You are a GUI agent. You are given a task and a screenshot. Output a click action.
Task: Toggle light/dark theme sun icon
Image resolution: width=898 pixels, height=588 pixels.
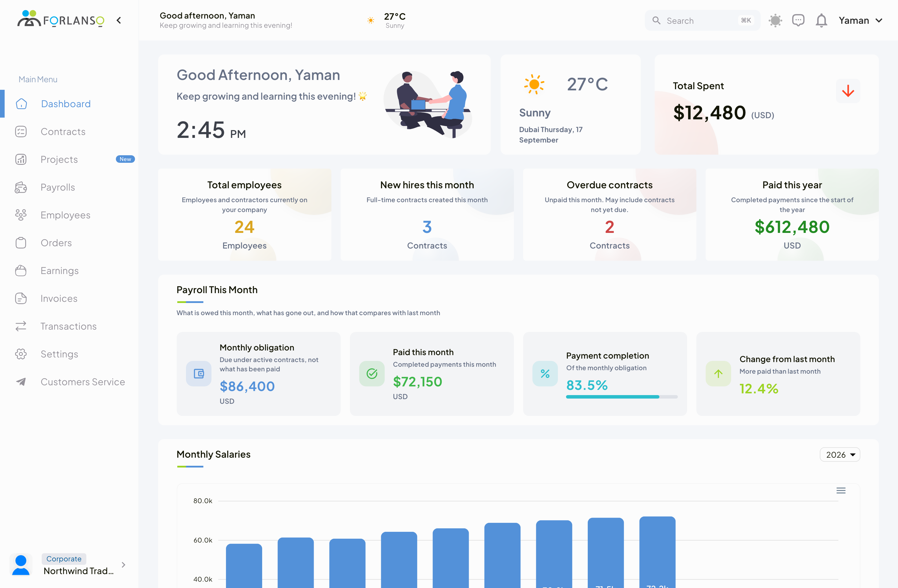pos(775,20)
